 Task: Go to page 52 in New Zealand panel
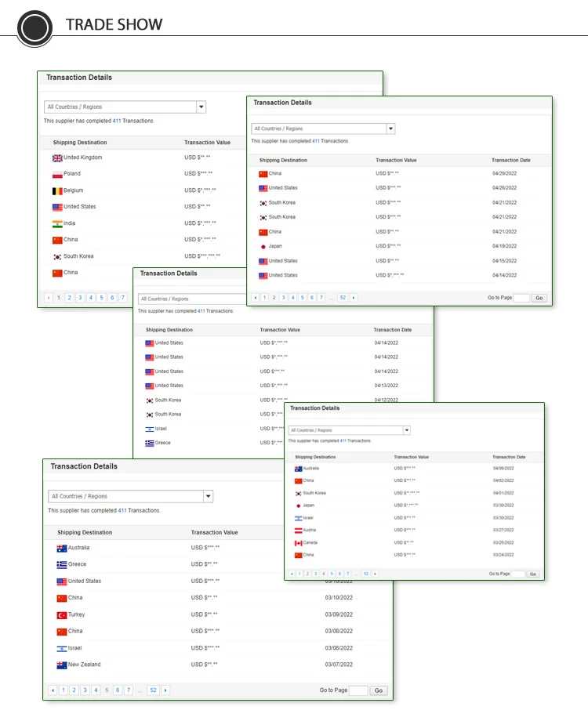(x=153, y=690)
